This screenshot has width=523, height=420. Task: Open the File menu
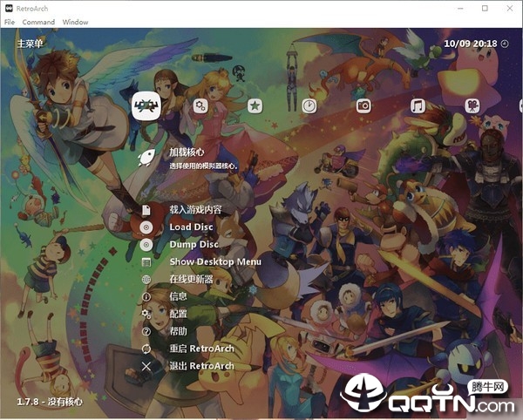10,22
